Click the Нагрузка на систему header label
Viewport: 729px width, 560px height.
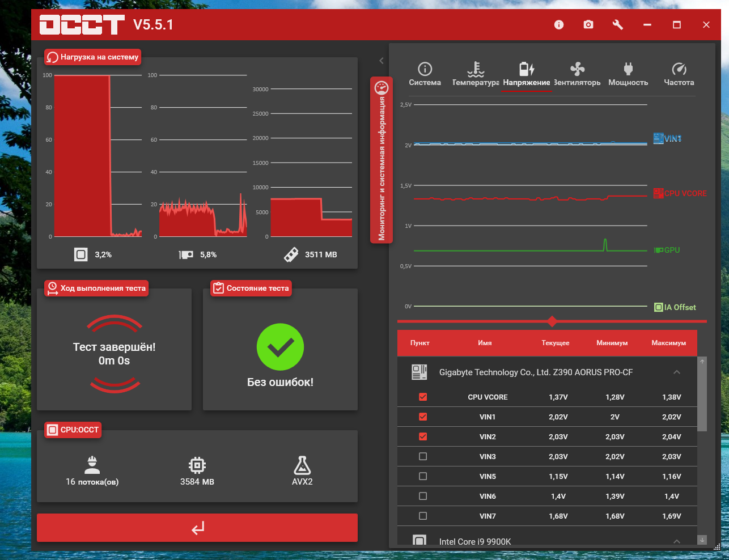(92, 57)
